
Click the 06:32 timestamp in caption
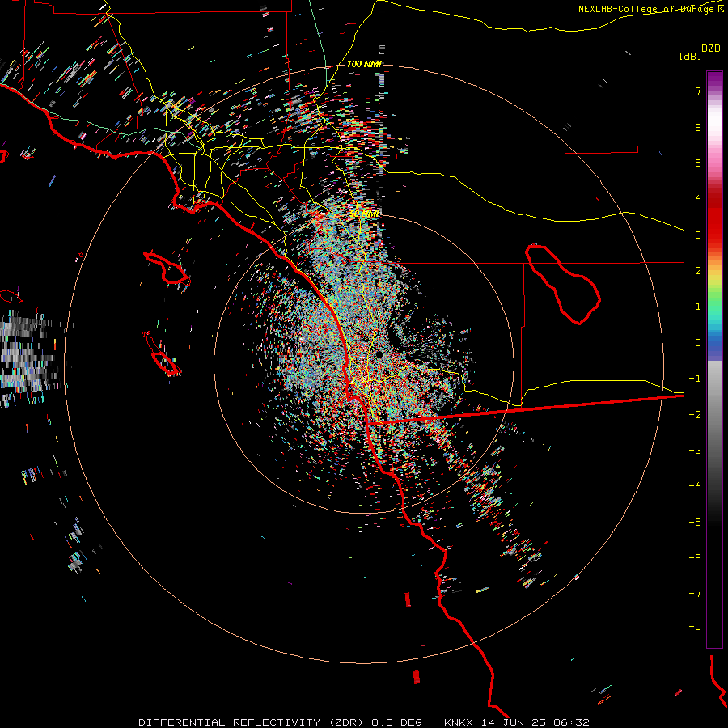pyautogui.click(x=572, y=722)
